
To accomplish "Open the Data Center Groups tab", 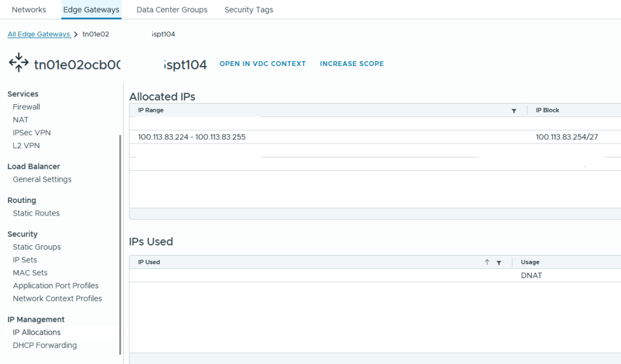I will click(172, 10).
